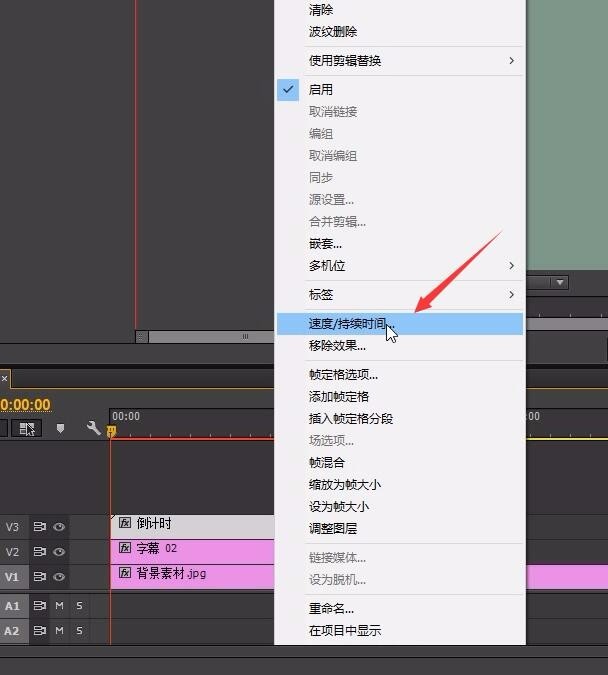Viewport: 608px width, 675px height.
Task: Toggle the snap/linked selection tool icon
Action: coord(27,428)
